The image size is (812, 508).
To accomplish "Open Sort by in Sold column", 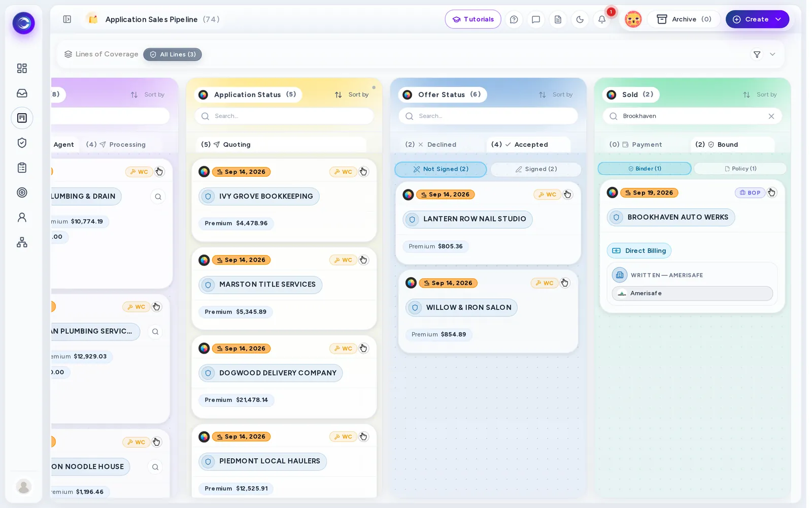I will (760, 94).
